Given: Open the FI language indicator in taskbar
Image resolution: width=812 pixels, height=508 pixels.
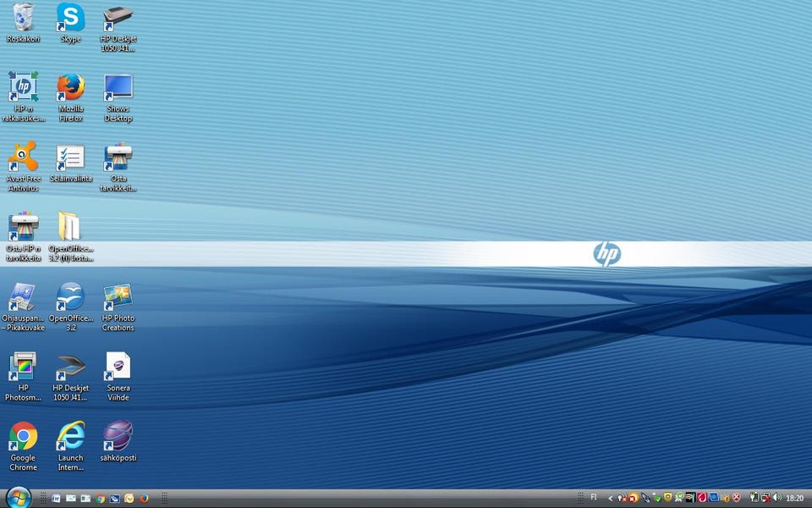Looking at the screenshot, I should click(594, 497).
